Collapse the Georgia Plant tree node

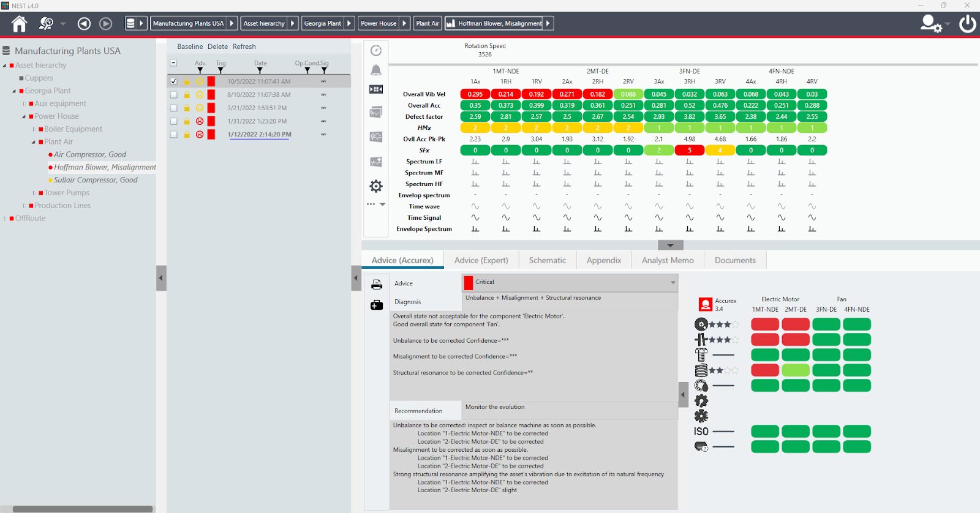coord(14,91)
